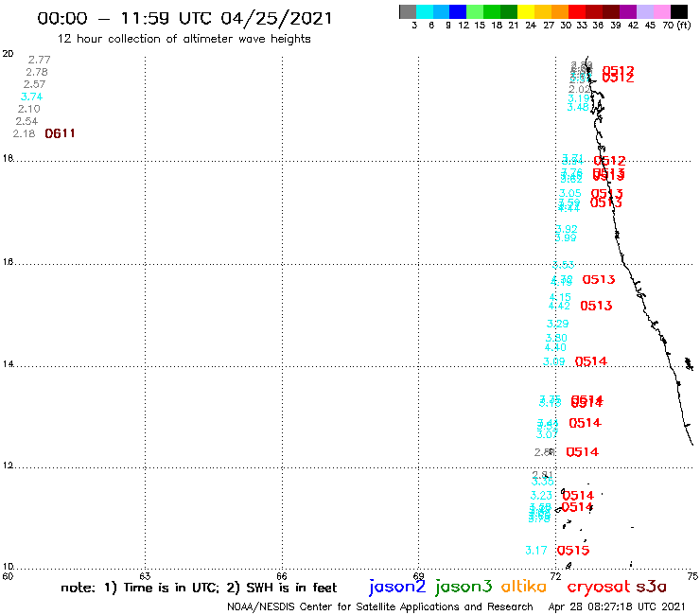
Task: Click the '12 hour collection of altimeter wave heights' subtitle
Action: coord(184,39)
